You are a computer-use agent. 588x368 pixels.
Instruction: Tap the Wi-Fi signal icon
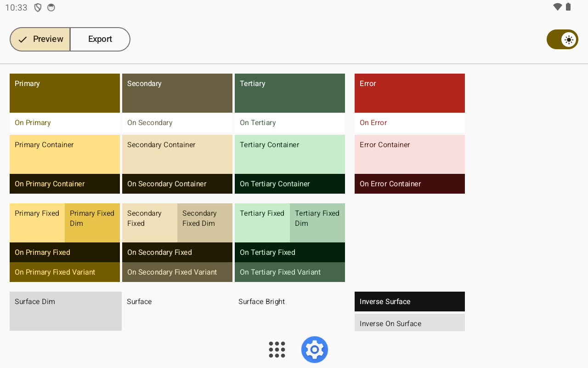558,7
